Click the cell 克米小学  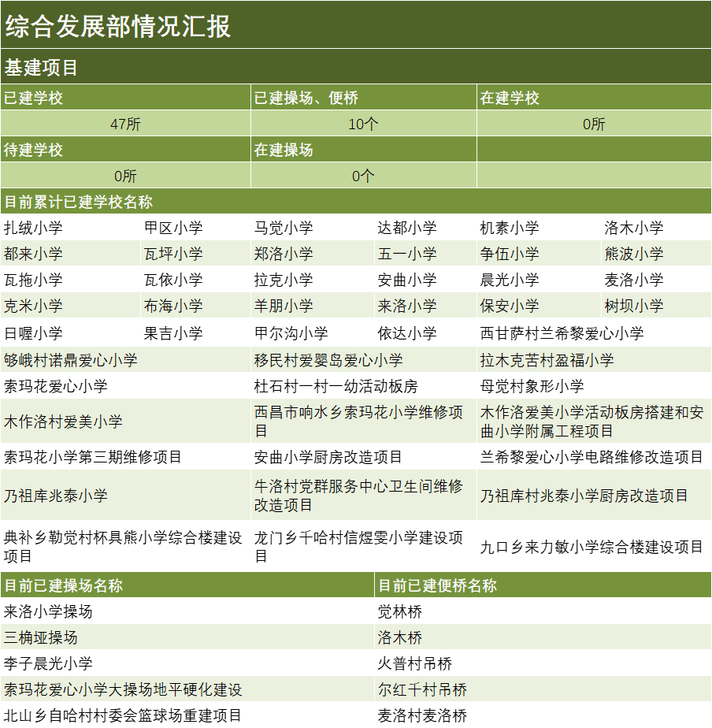[70, 305]
